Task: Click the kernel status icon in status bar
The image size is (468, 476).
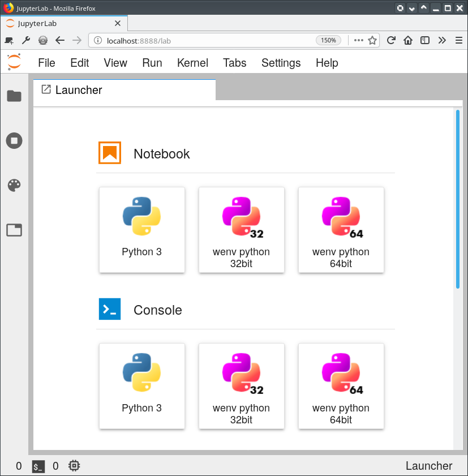Action: [74, 466]
